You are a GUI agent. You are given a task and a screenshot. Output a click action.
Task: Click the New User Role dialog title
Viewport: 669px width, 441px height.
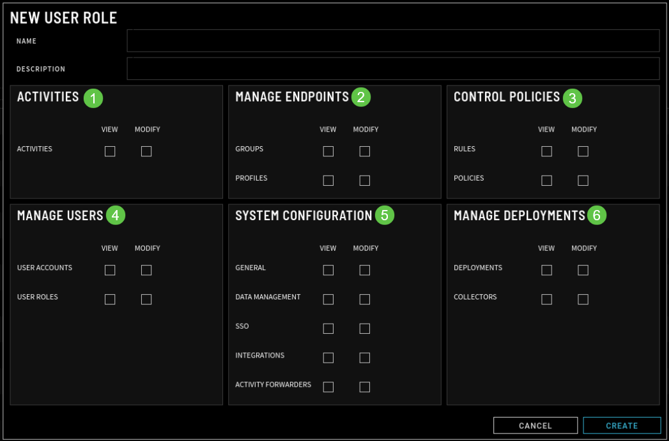click(x=63, y=18)
